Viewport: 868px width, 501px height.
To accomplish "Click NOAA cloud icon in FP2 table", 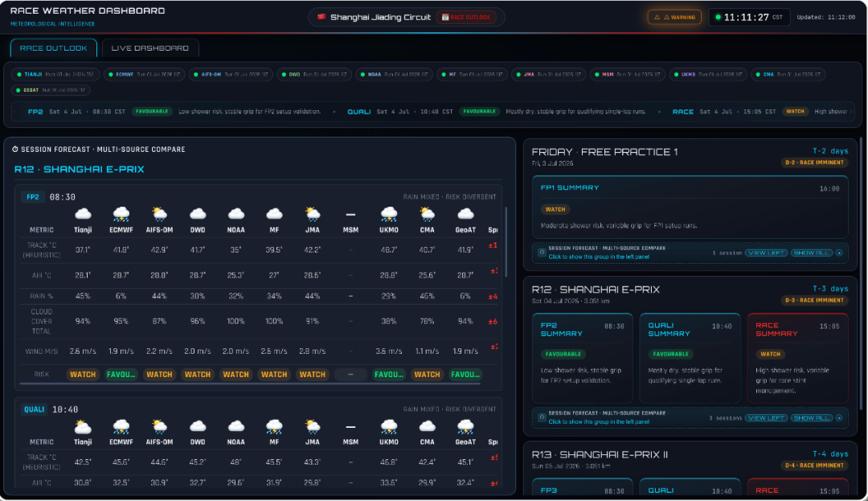I will tap(235, 214).
